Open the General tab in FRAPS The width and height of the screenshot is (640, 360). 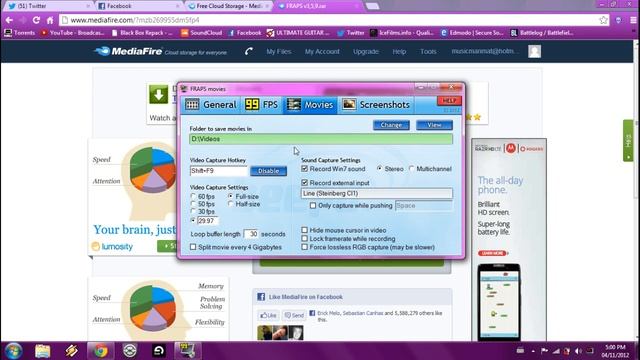[211, 105]
